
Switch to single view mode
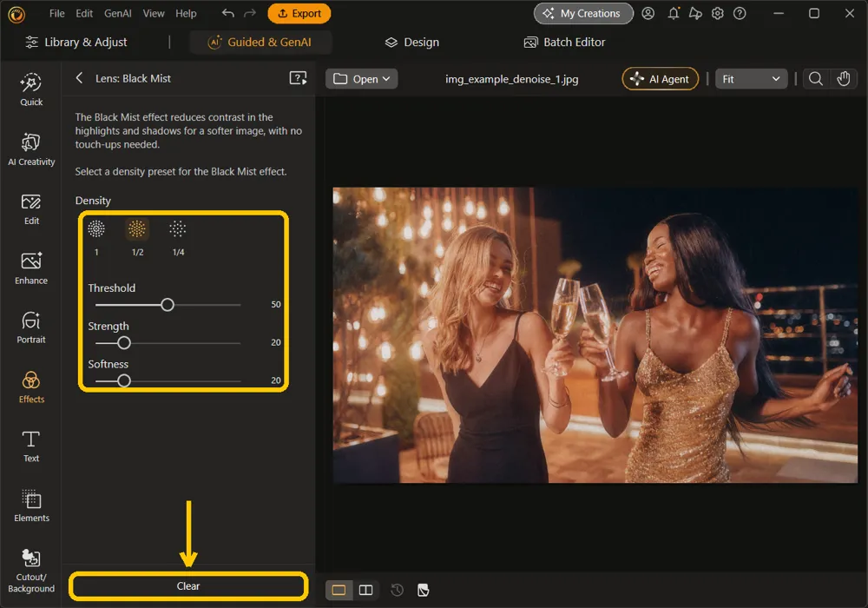click(x=339, y=590)
